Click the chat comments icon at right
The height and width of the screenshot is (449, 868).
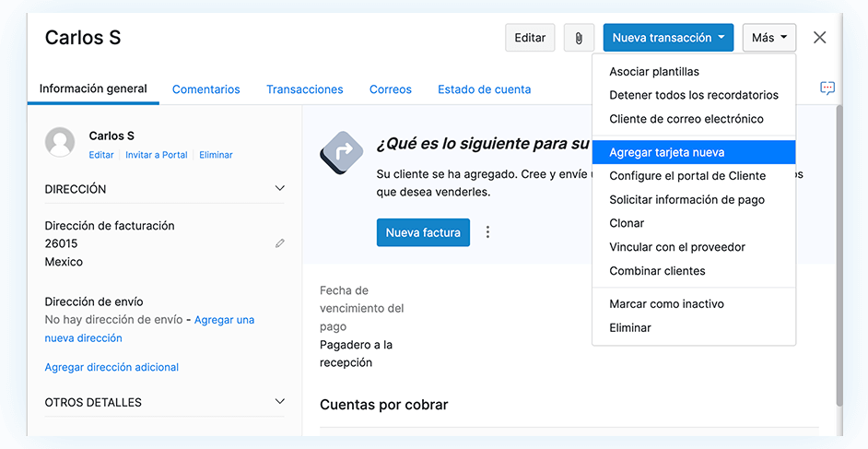coord(827,89)
